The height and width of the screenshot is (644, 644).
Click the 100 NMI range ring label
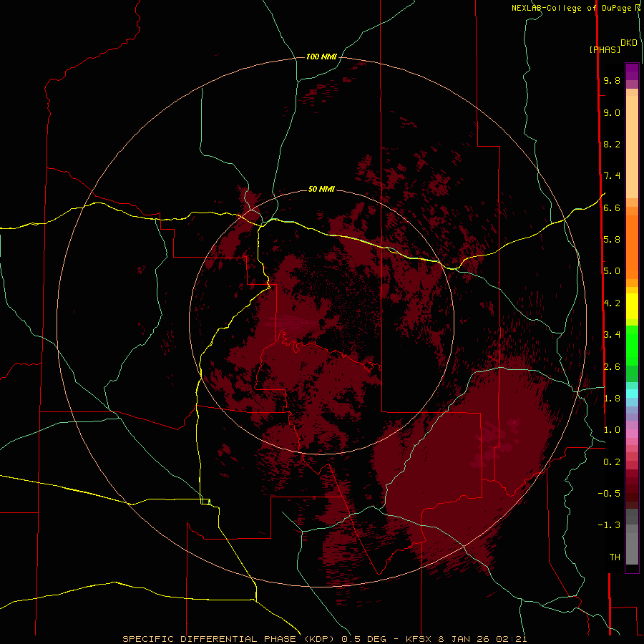pos(321,57)
